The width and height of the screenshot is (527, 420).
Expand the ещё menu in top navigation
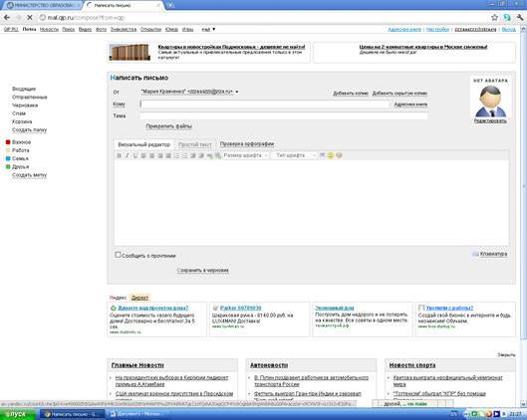pos(208,30)
